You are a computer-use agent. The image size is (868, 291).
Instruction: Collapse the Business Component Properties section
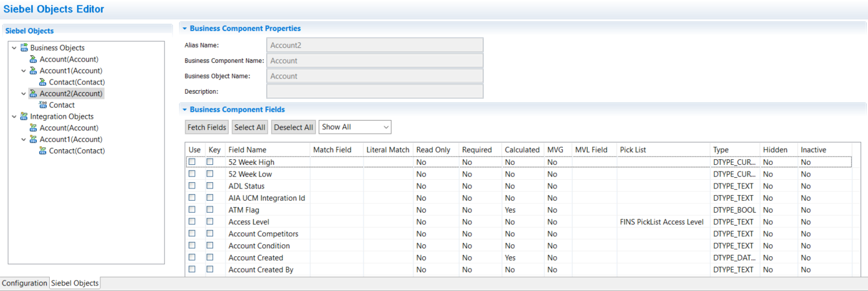(x=185, y=29)
